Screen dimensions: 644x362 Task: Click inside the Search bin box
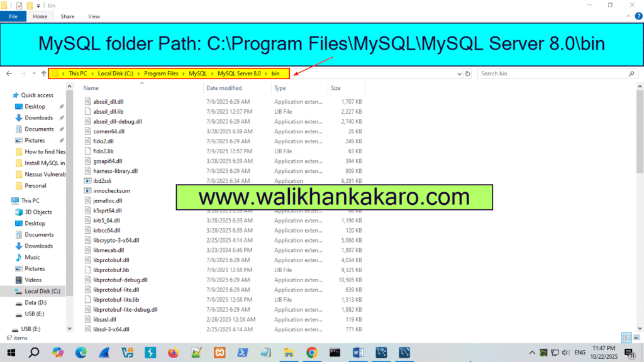[x=557, y=74]
